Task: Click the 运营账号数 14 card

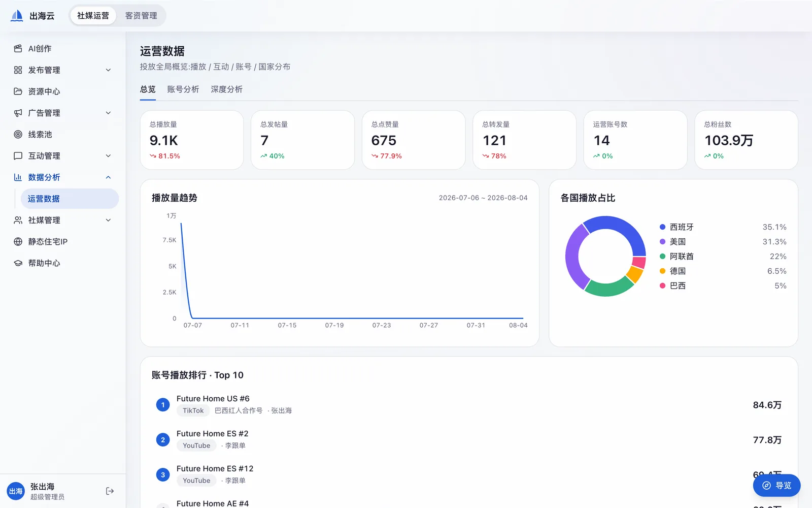Action: pos(635,140)
